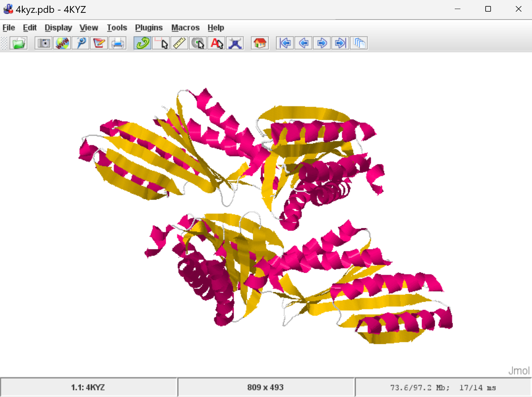The width and height of the screenshot is (532, 397).
Task: Open the model kit molecule icon
Action: [235, 43]
